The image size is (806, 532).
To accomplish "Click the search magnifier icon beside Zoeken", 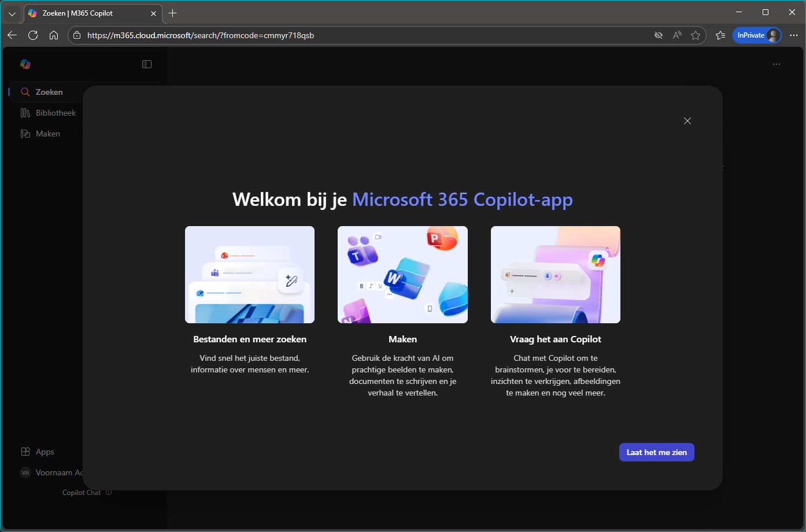I will coord(25,92).
